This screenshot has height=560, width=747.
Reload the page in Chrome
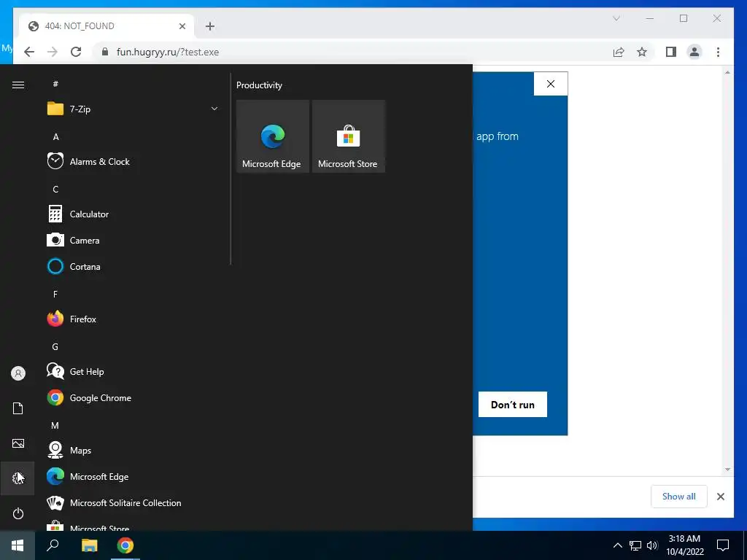click(x=76, y=52)
